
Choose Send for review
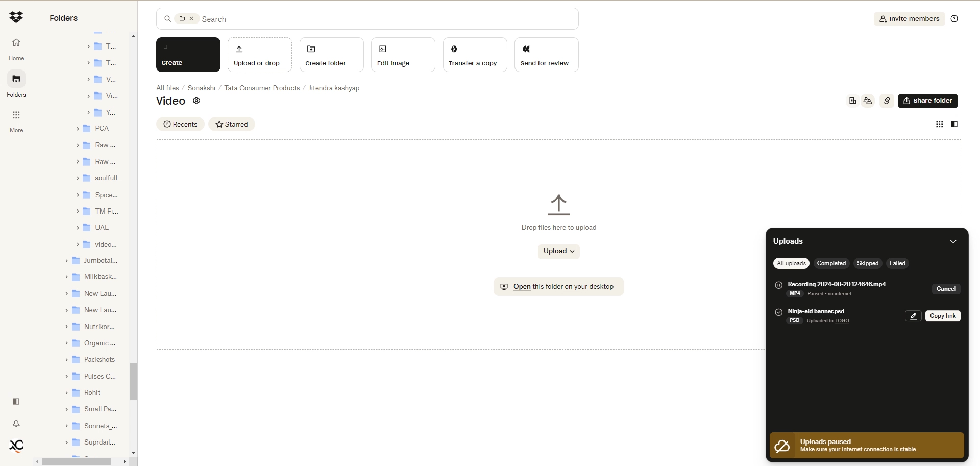pos(547,55)
